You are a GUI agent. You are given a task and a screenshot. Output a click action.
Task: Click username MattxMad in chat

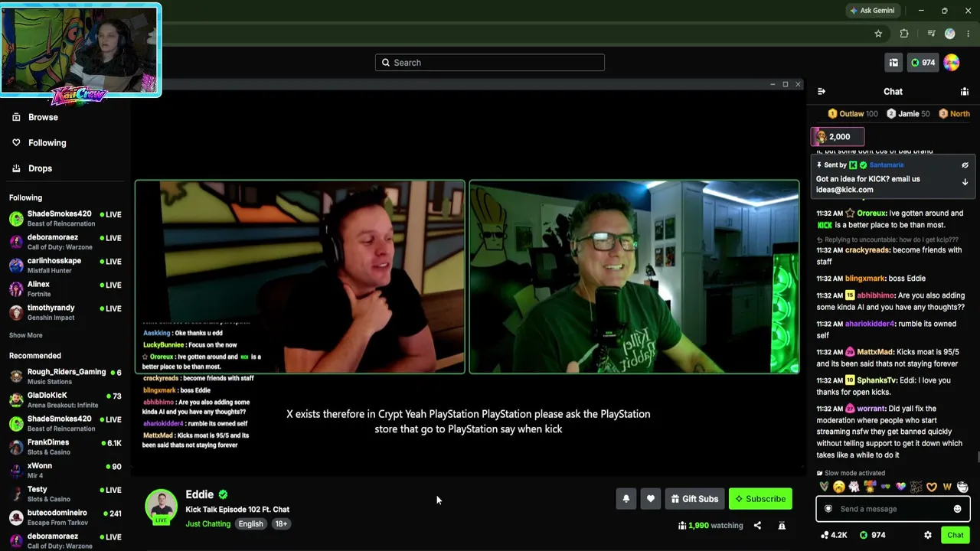874,352
